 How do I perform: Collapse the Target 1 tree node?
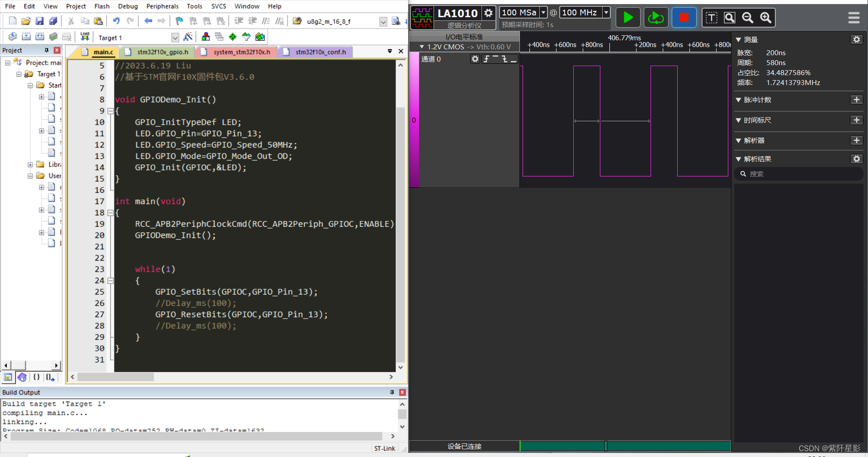[x=19, y=74]
